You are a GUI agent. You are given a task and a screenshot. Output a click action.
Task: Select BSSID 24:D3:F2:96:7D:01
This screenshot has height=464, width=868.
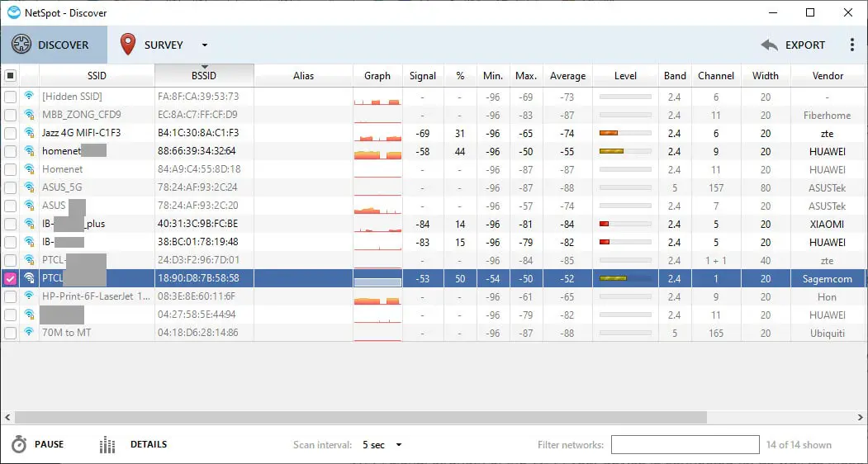198,260
